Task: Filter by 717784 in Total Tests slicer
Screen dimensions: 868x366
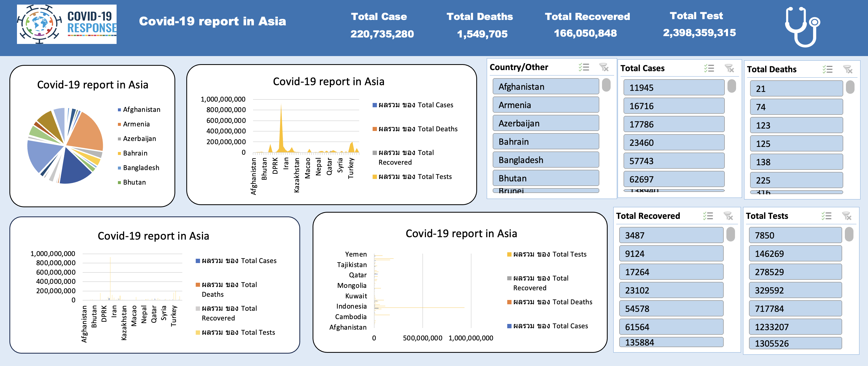Action: point(795,309)
